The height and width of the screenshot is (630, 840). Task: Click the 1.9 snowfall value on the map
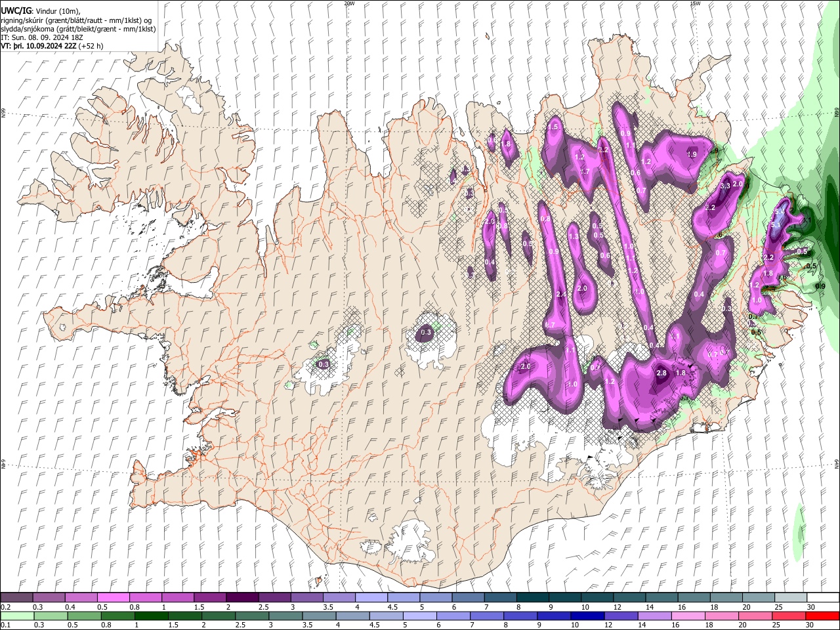tap(691, 154)
